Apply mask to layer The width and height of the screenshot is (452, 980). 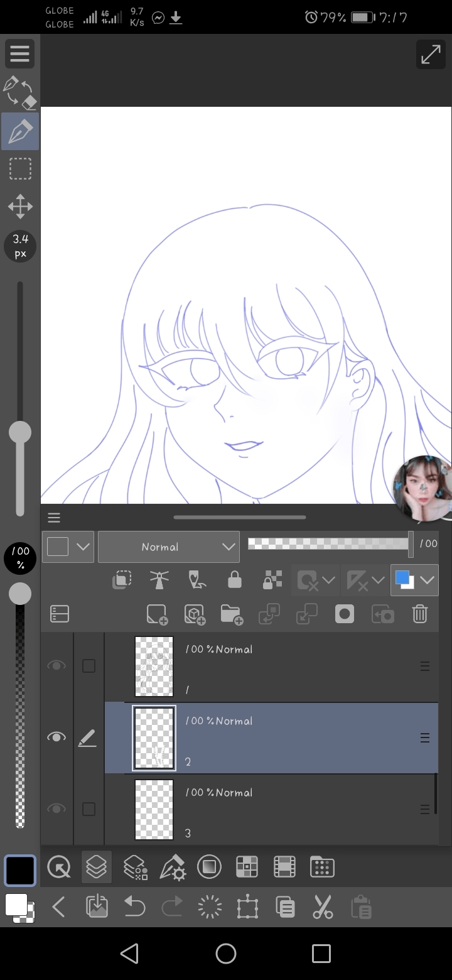pos(382,614)
